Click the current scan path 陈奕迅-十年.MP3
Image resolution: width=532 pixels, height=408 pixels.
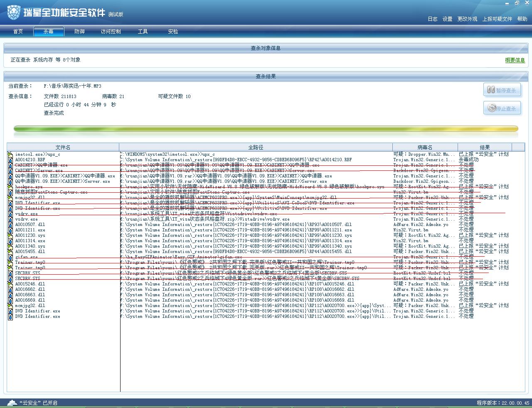[72, 86]
